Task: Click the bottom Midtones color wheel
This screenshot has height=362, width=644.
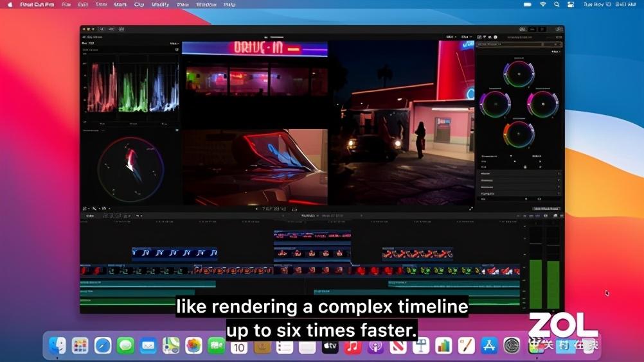Action: [x=519, y=134]
